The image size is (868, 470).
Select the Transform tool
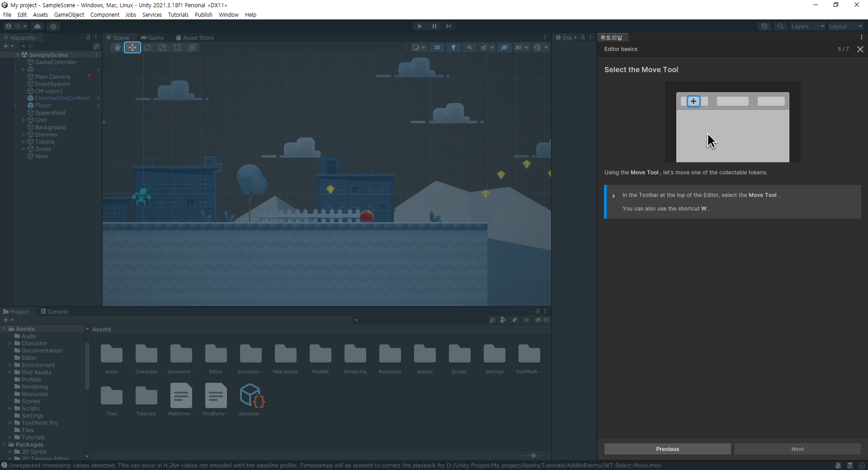pos(192,47)
